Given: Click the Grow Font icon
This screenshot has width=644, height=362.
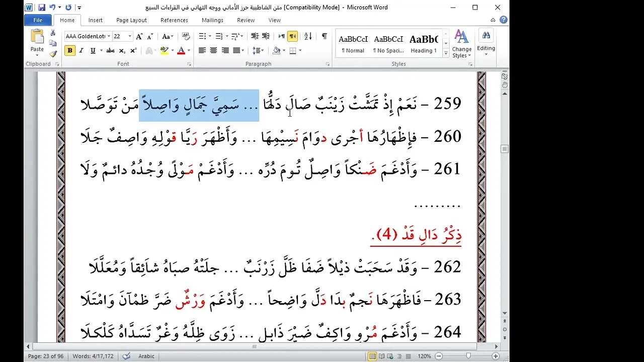Looking at the screenshot, I should tap(139, 37).
